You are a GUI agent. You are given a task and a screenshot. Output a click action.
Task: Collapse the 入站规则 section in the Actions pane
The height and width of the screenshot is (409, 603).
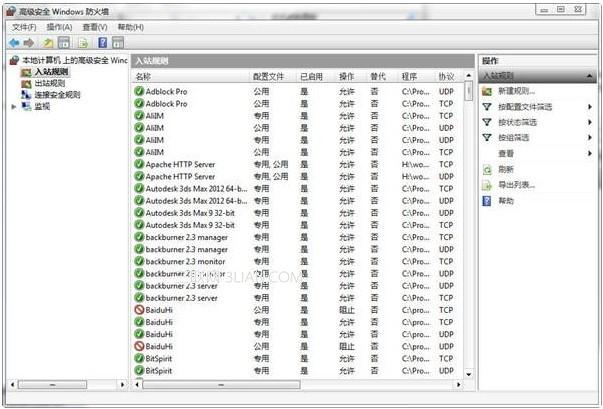click(589, 76)
